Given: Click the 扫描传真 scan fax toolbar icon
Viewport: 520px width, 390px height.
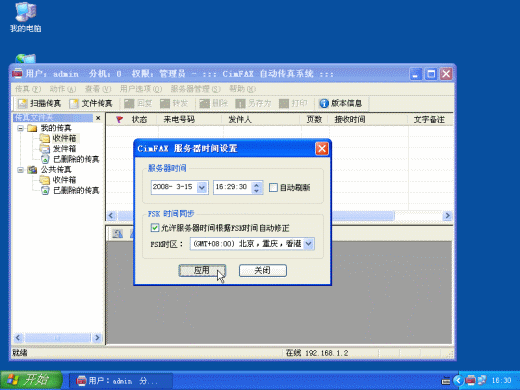Looking at the screenshot, I should coord(23,103).
